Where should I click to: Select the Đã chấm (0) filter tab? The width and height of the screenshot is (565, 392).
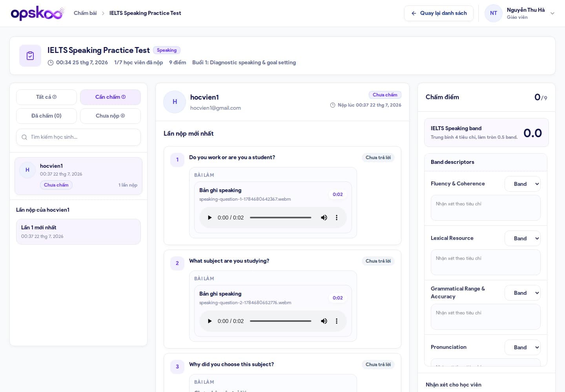pos(46,116)
